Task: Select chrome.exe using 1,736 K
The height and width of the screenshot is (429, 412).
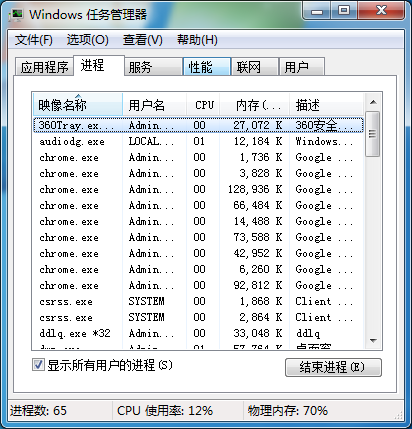Action: (198, 157)
